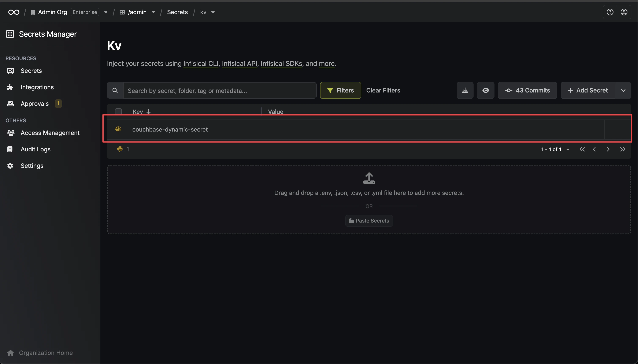Open the Infisical CLI link
The height and width of the screenshot is (364, 638).
[201, 64]
